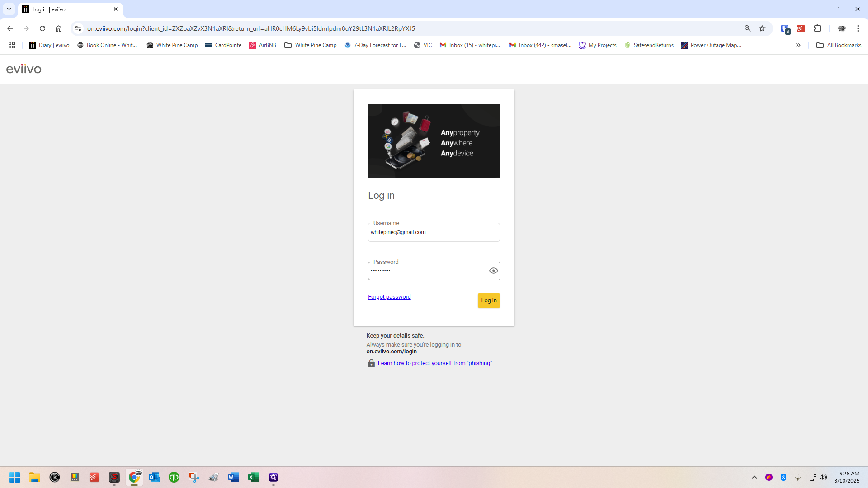Open Bluetooth tray icon
Screen dimensions: 868x488
(x=783, y=477)
